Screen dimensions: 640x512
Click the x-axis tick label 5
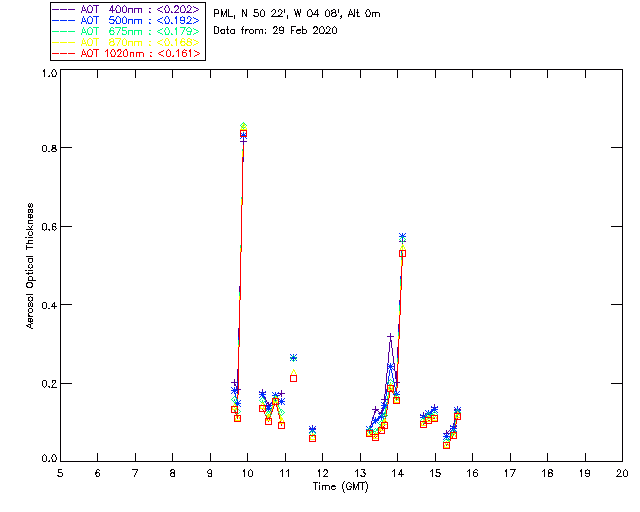click(60, 472)
